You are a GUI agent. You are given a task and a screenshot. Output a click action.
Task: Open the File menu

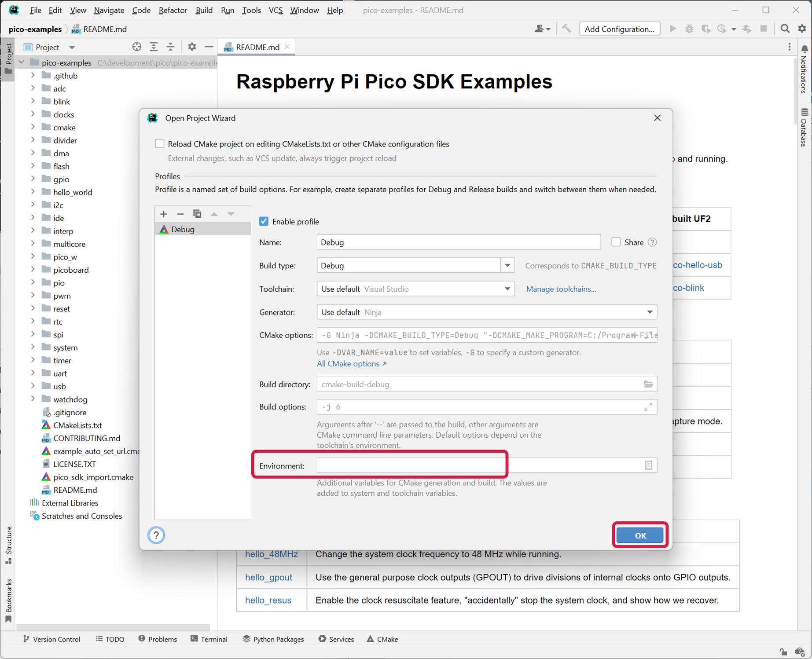(x=35, y=10)
